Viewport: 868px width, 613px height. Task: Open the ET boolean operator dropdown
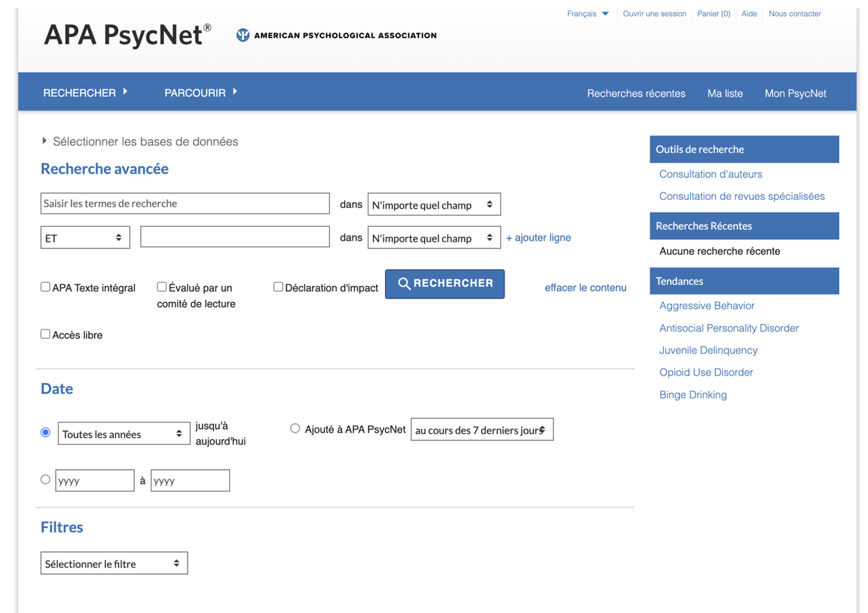(85, 238)
